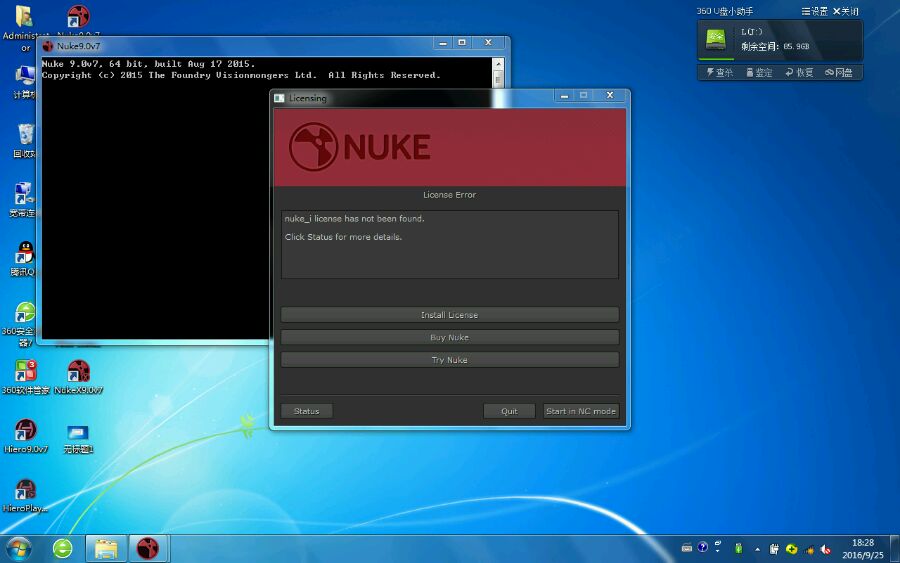Open the HieroPlayer desktop shortcut
Image resolution: width=900 pixels, height=563 pixels.
click(25, 491)
